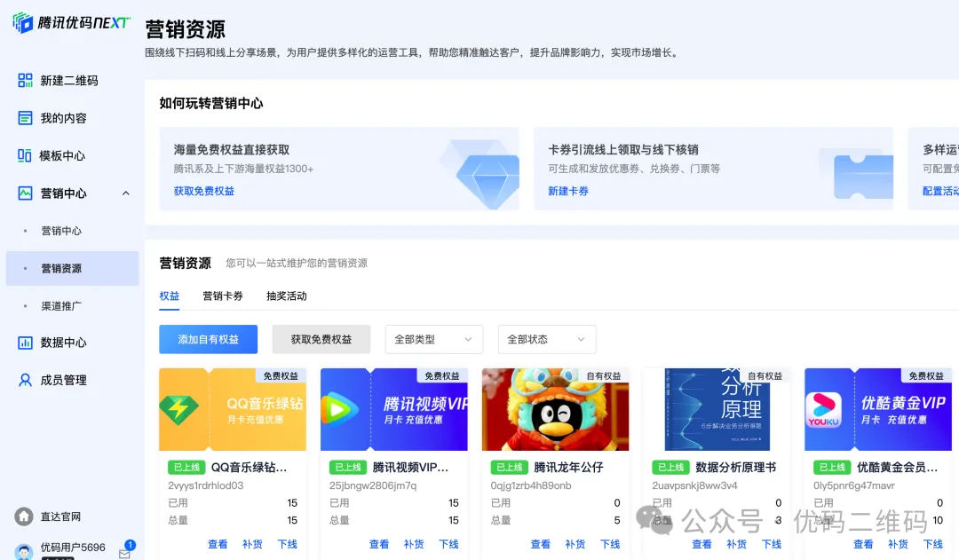This screenshot has height=560, width=959.
Task: Click the 新建卡券 link
Action: pyautogui.click(x=568, y=191)
